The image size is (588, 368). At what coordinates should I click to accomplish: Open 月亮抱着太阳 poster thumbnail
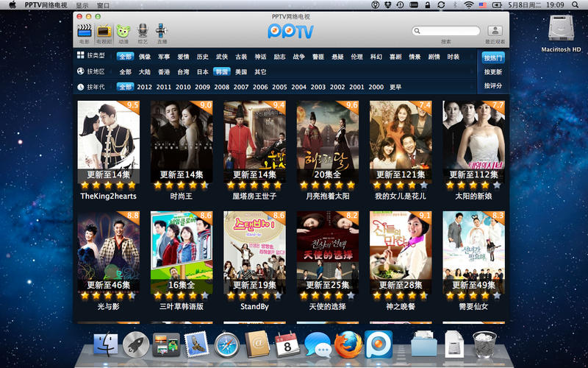tap(328, 141)
